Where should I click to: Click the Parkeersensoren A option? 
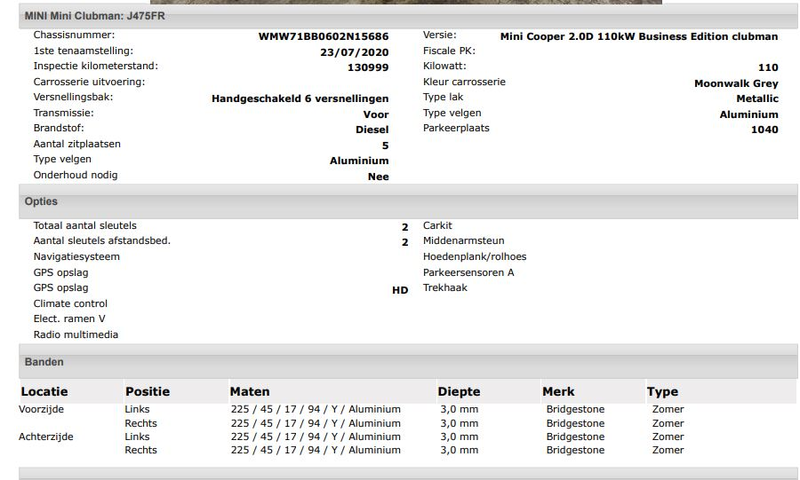[468, 272]
